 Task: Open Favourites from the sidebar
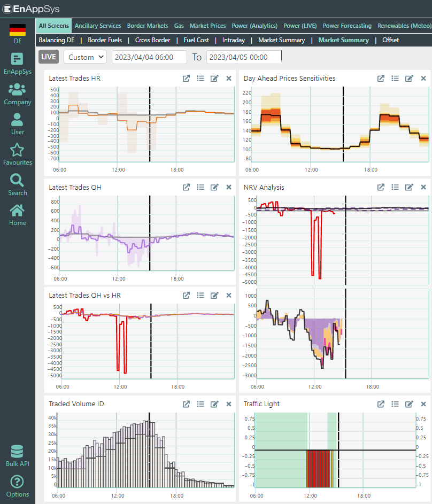click(x=18, y=154)
